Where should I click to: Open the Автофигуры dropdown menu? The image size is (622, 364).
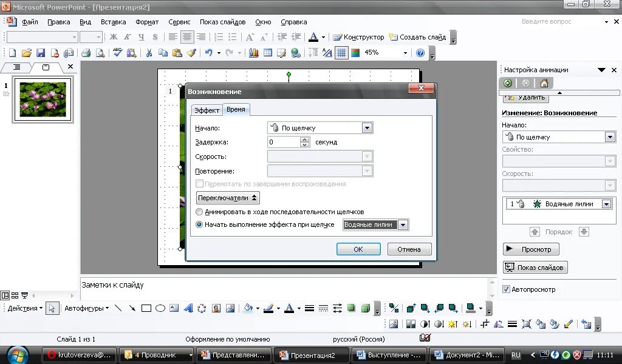(x=86, y=308)
